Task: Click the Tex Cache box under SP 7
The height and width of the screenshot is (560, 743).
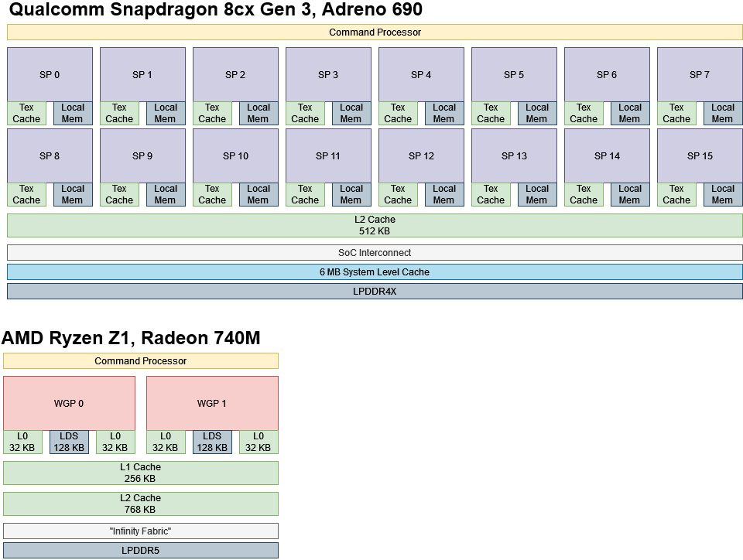Action: point(676,113)
